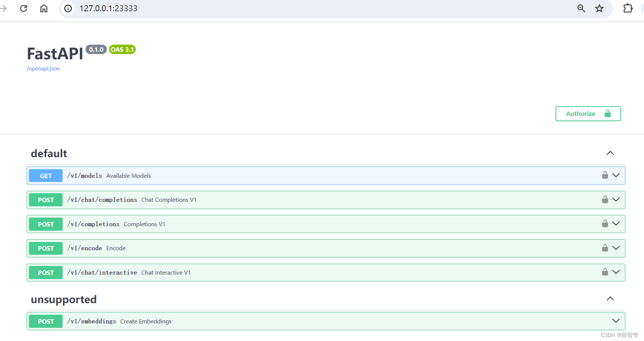This screenshot has height=341, width=644.
Task: Collapse the unsupported section
Action: tap(610, 299)
